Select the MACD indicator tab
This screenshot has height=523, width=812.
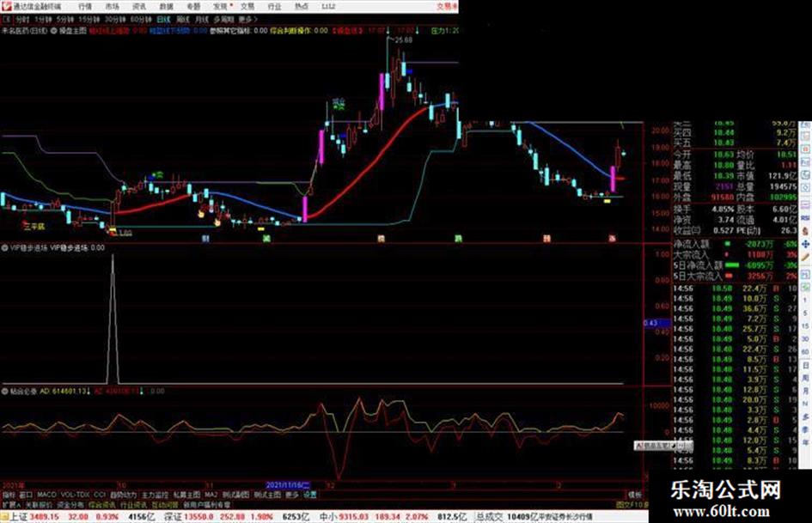tap(46, 495)
